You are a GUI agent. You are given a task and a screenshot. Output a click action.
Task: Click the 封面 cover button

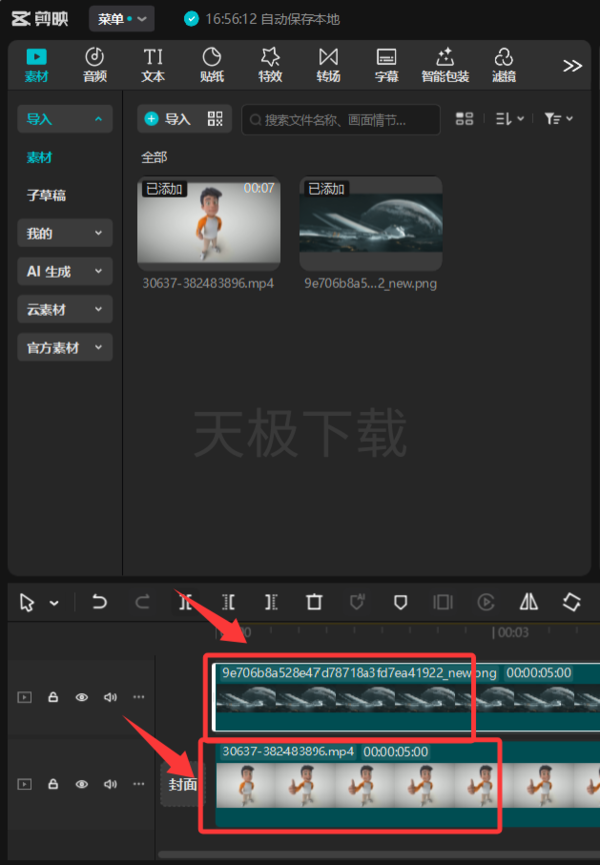[x=183, y=784]
